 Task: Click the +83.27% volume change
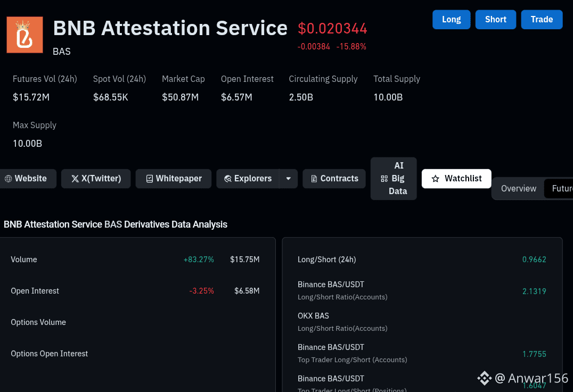coord(199,260)
